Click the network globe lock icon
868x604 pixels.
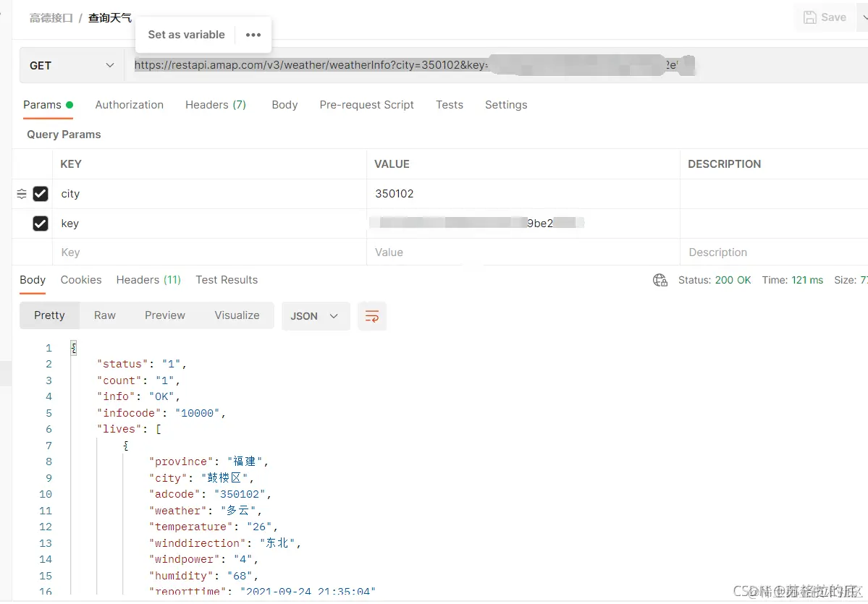tap(660, 280)
